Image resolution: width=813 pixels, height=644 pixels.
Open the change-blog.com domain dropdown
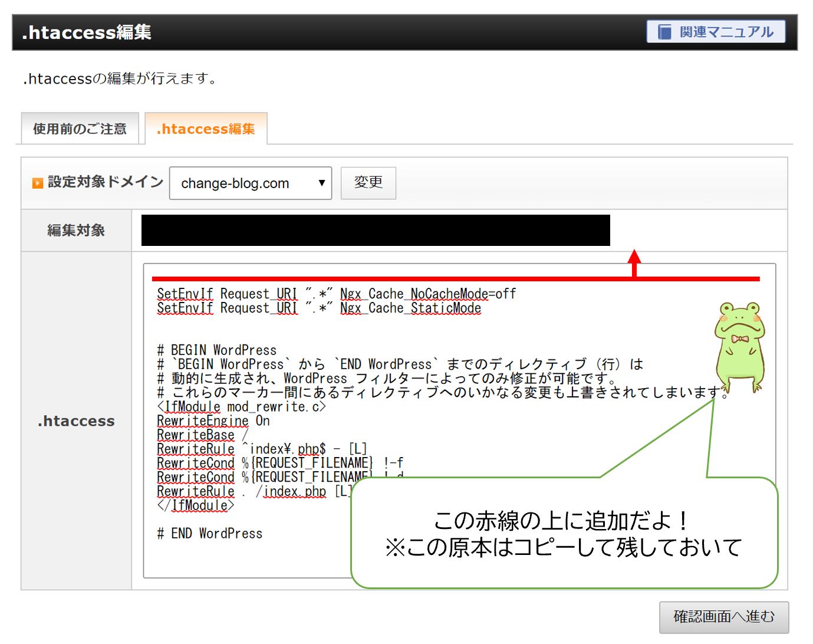click(250, 183)
